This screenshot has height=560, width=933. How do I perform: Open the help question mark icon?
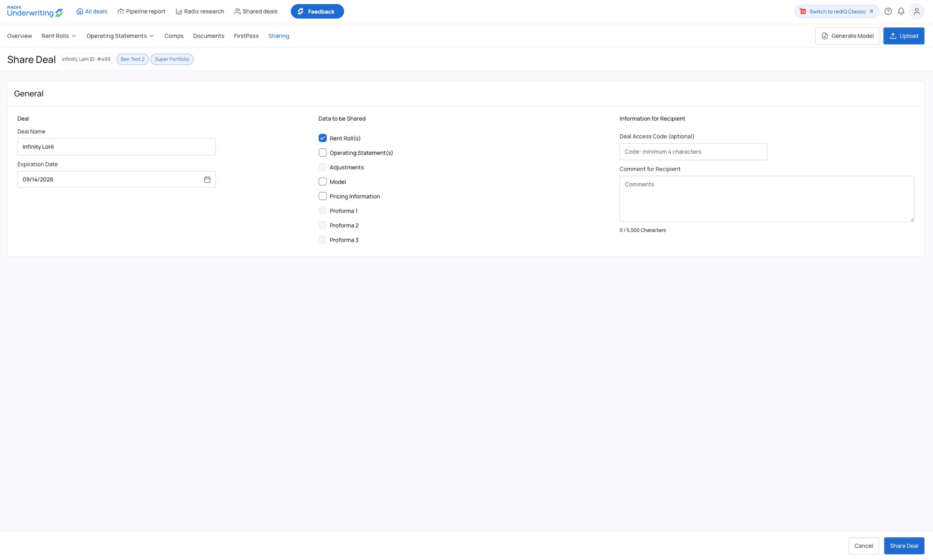coord(888,12)
